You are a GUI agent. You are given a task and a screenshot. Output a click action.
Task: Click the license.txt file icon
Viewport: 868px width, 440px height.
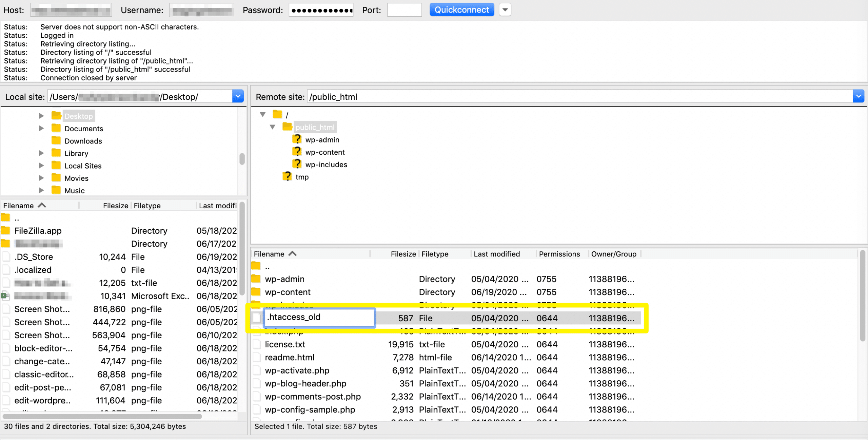pos(257,344)
